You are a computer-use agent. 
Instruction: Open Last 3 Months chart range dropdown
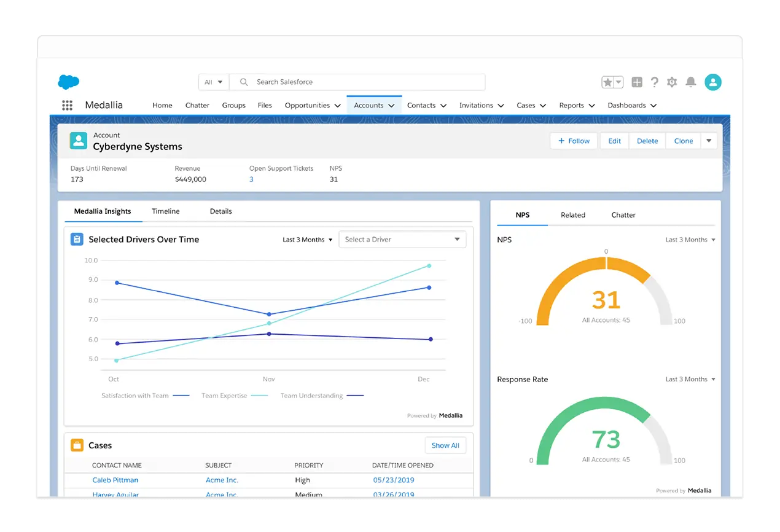308,240
